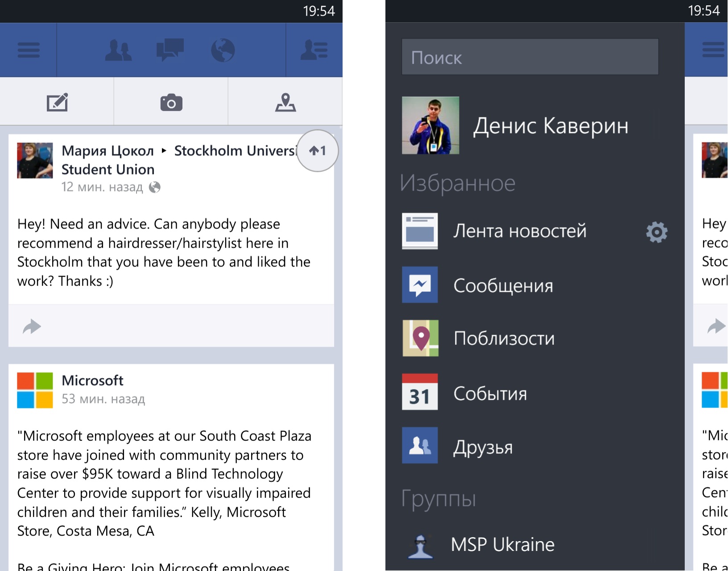Open news feed settings gear icon
Screen dimensions: 728x571
pyautogui.click(x=657, y=232)
